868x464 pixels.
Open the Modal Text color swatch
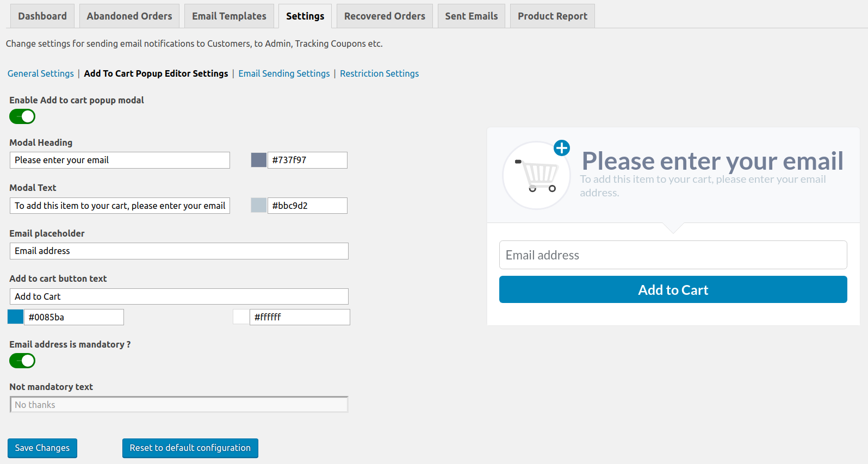[259, 205]
